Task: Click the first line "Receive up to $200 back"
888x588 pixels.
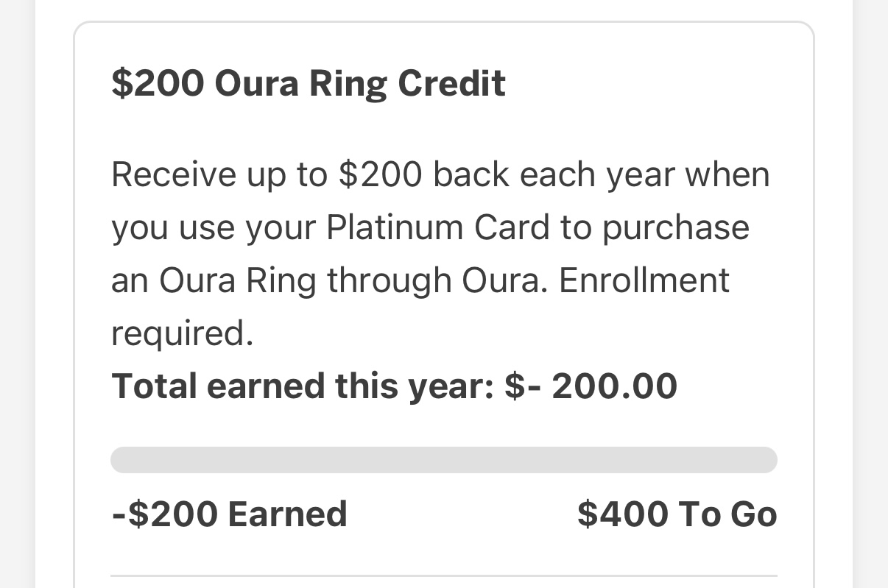Action: pyautogui.click(x=310, y=174)
